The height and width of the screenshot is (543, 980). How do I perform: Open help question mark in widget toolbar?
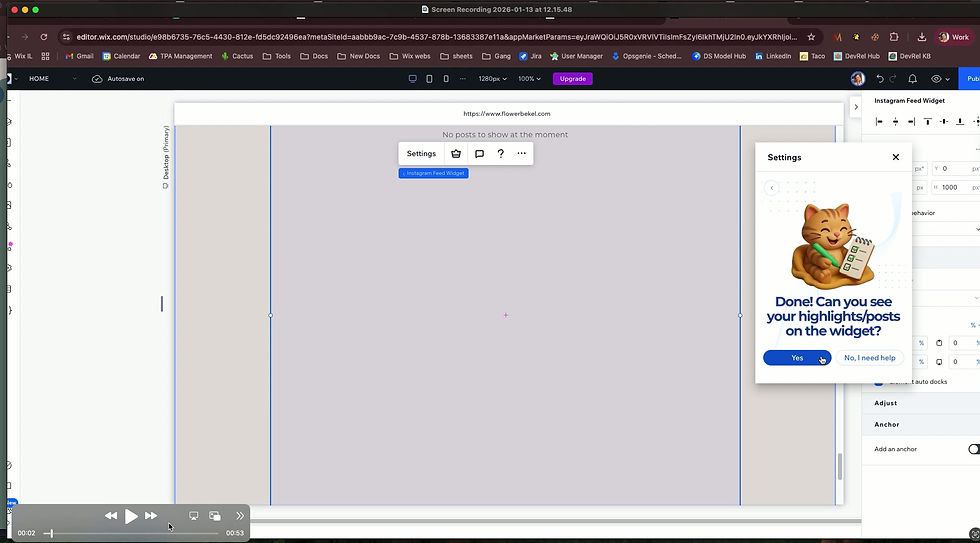(501, 154)
